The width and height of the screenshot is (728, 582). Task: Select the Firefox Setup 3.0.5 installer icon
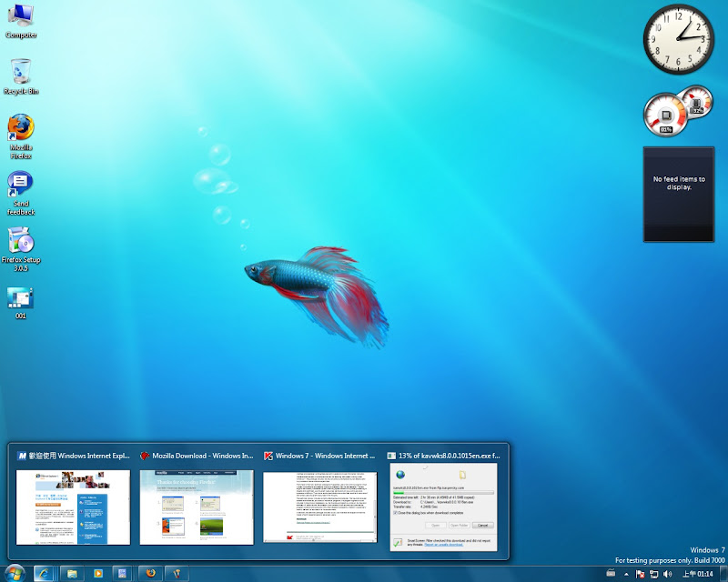[21, 244]
